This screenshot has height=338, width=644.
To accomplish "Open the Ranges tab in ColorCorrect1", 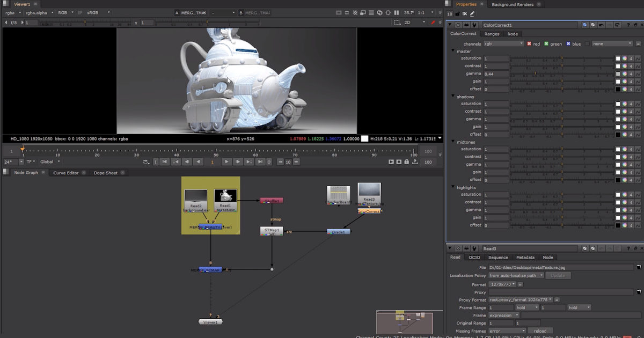I will pyautogui.click(x=492, y=34).
